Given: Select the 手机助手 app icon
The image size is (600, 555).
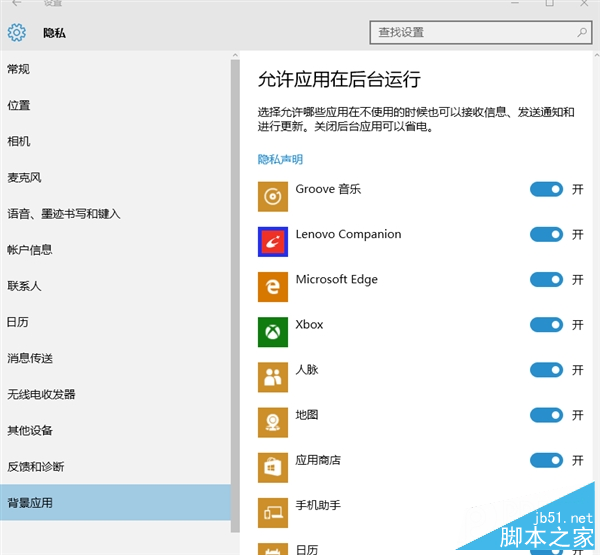Looking at the screenshot, I should pyautogui.click(x=273, y=513).
